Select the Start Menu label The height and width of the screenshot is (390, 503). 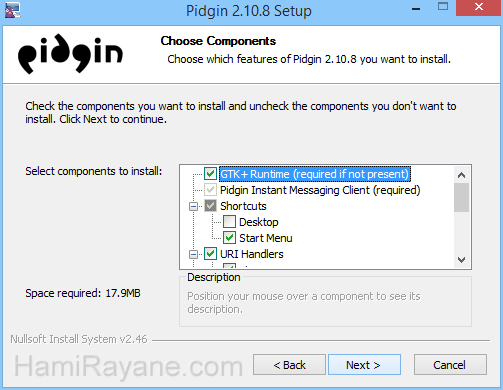click(266, 238)
